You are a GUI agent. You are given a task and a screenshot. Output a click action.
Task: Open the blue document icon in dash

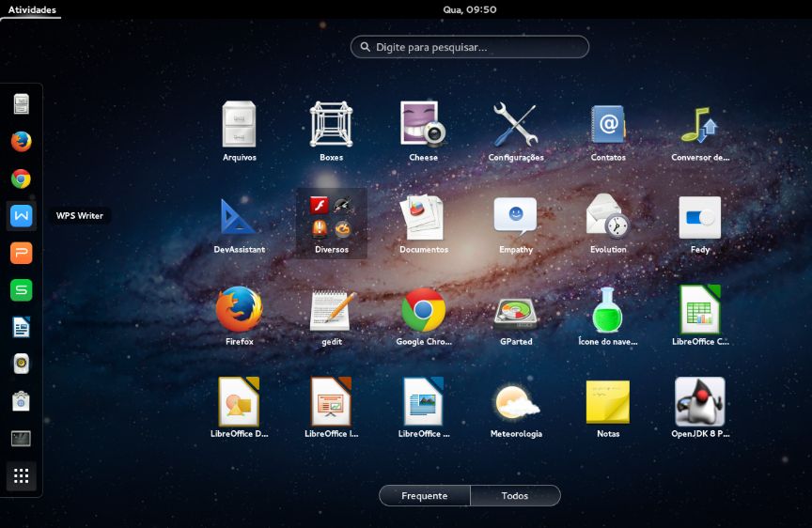[x=22, y=327]
